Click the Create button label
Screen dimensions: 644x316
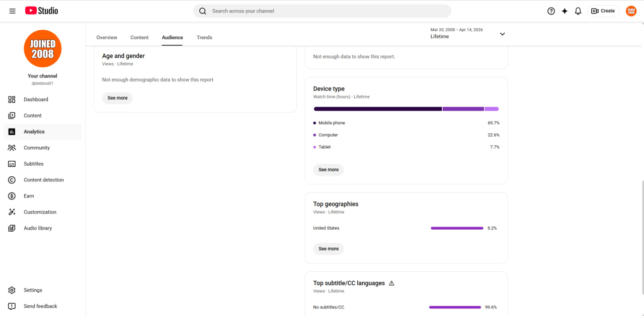[x=608, y=11]
